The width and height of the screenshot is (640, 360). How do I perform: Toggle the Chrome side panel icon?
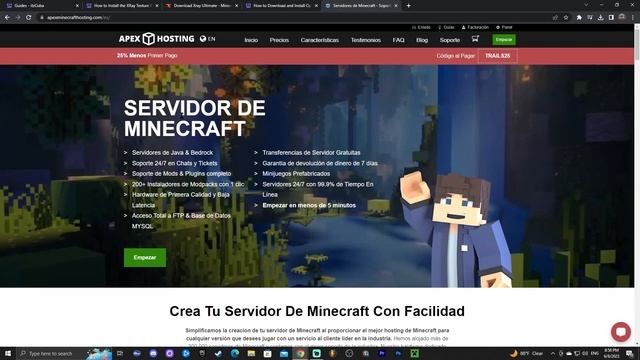pos(611,18)
